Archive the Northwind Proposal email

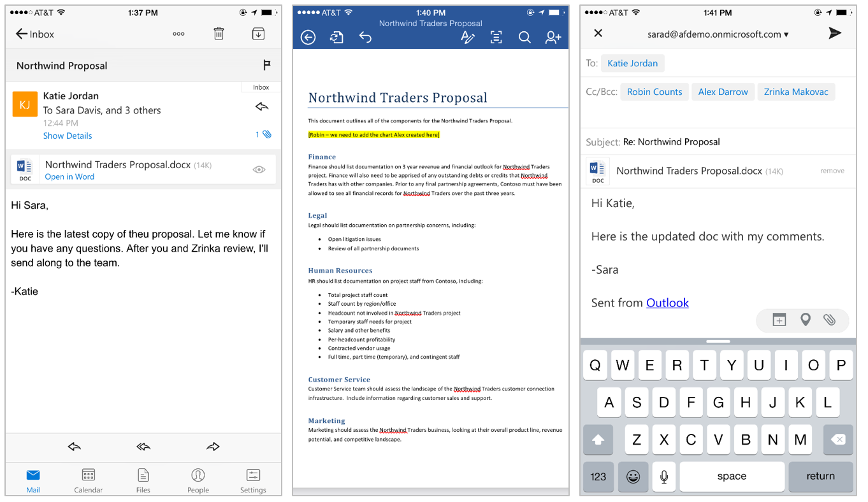tap(258, 34)
